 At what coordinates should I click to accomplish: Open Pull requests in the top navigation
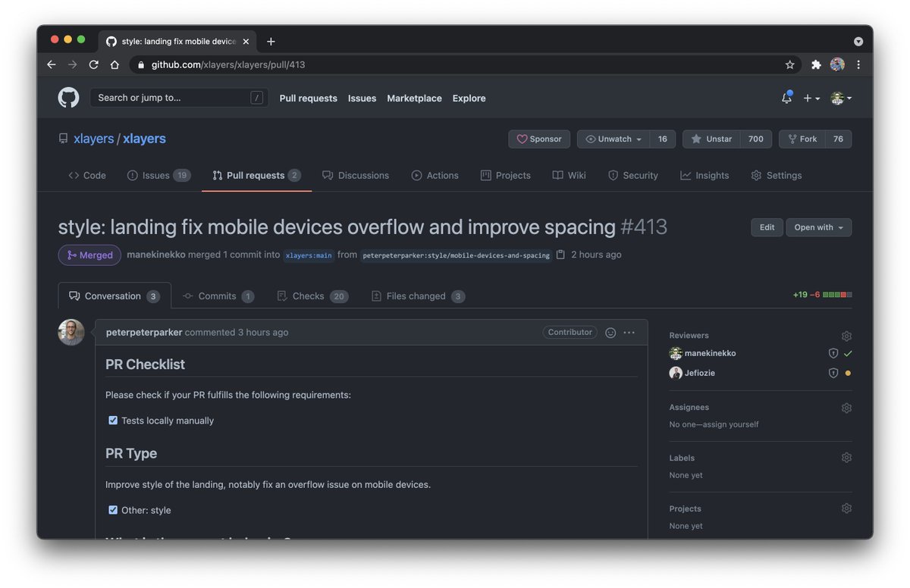[308, 98]
